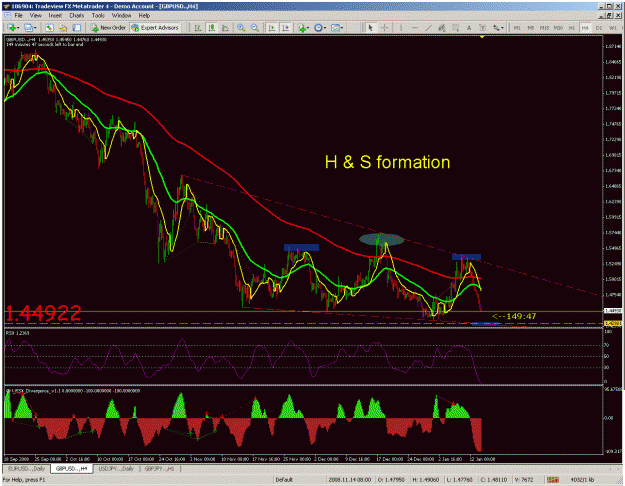Switch chart to W1 timeframe

612,28
